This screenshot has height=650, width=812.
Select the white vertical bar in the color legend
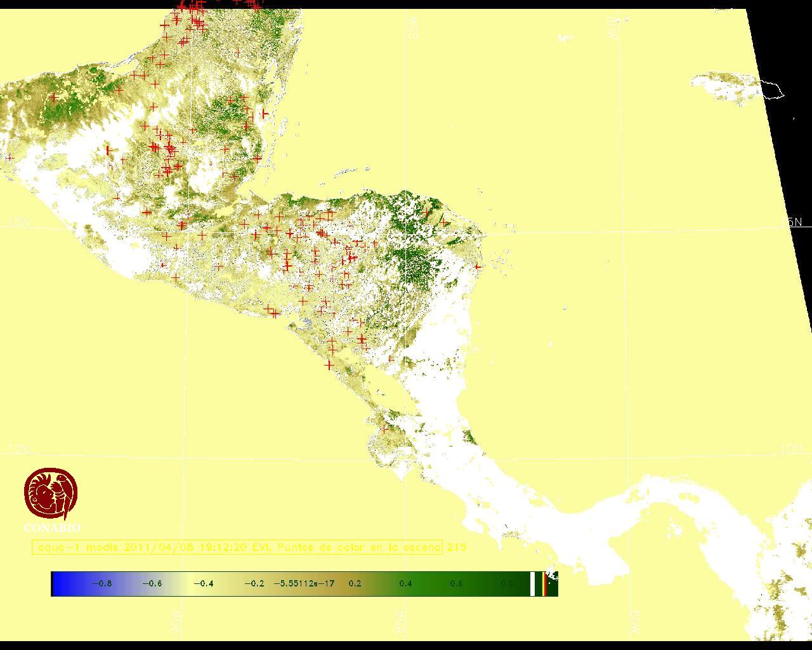pyautogui.click(x=532, y=583)
